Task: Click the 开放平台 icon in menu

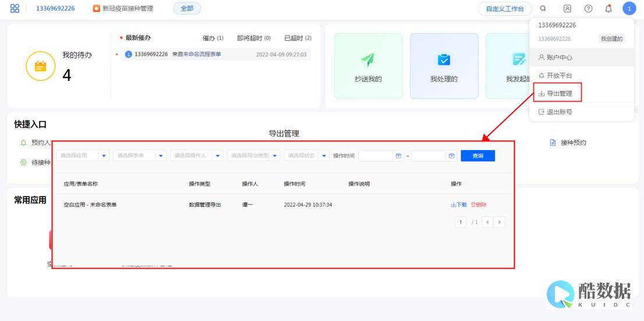Action: 542,76
